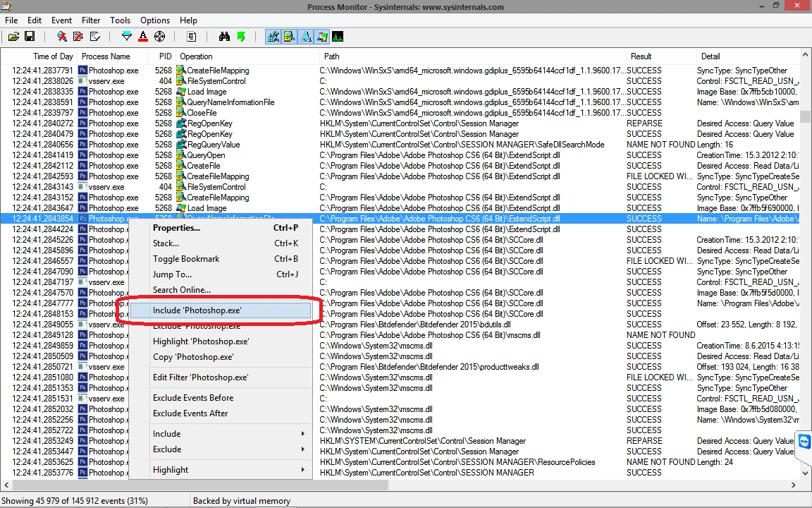The width and height of the screenshot is (812, 508).
Task: Click the Operation column header
Action: point(247,56)
